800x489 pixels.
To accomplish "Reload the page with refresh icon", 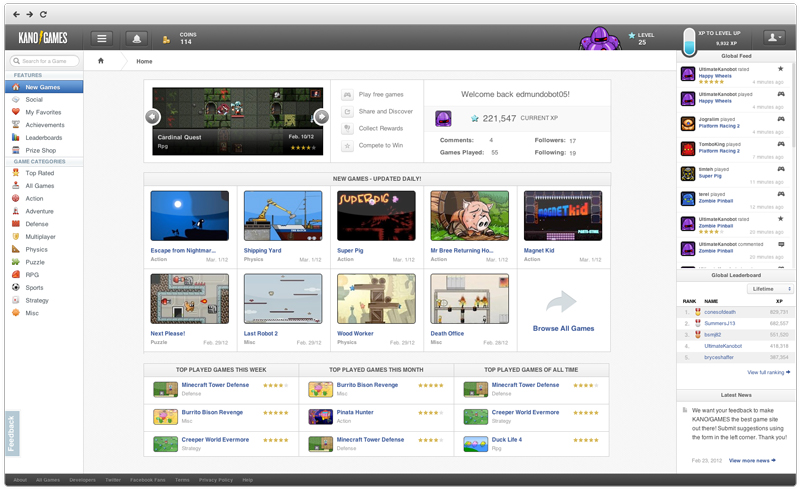I will 43,14.
